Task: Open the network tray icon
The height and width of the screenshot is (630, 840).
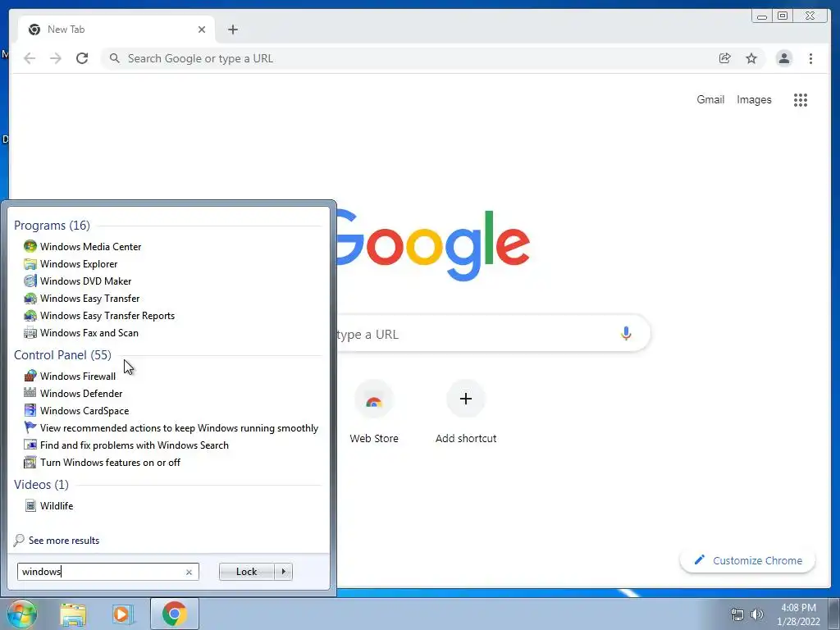Action: (x=737, y=614)
